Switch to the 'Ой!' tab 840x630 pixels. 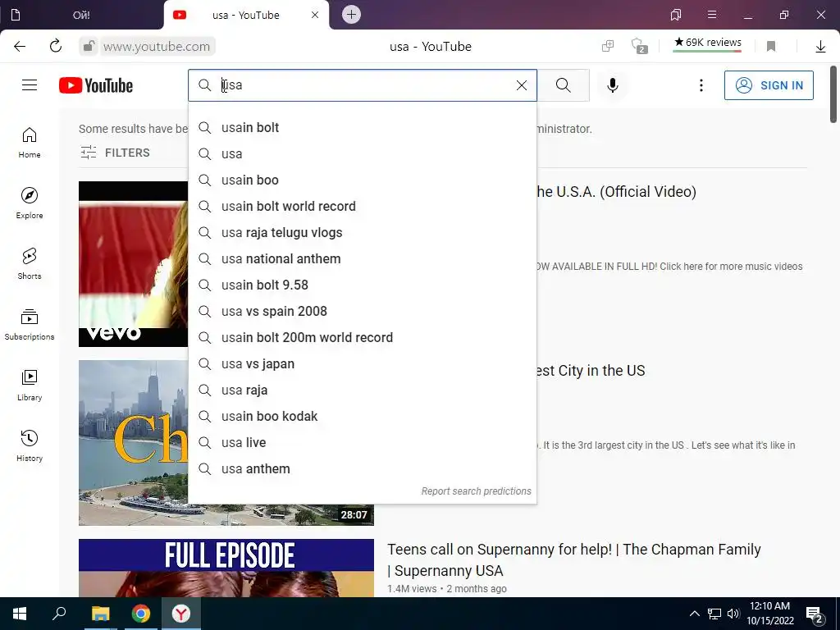point(81,15)
